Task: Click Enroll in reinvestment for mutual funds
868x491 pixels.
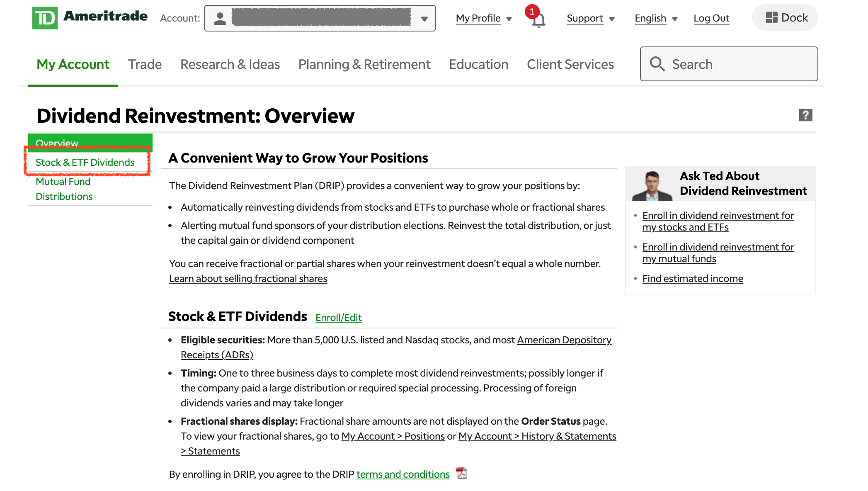Action: [718, 253]
